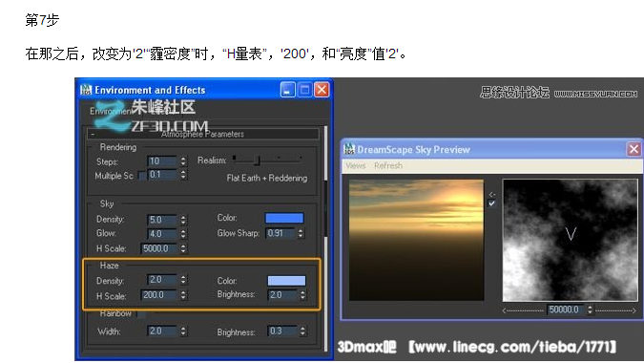644x363 pixels.
Task: Click the left arrow of the range ruler
Action: point(505,310)
